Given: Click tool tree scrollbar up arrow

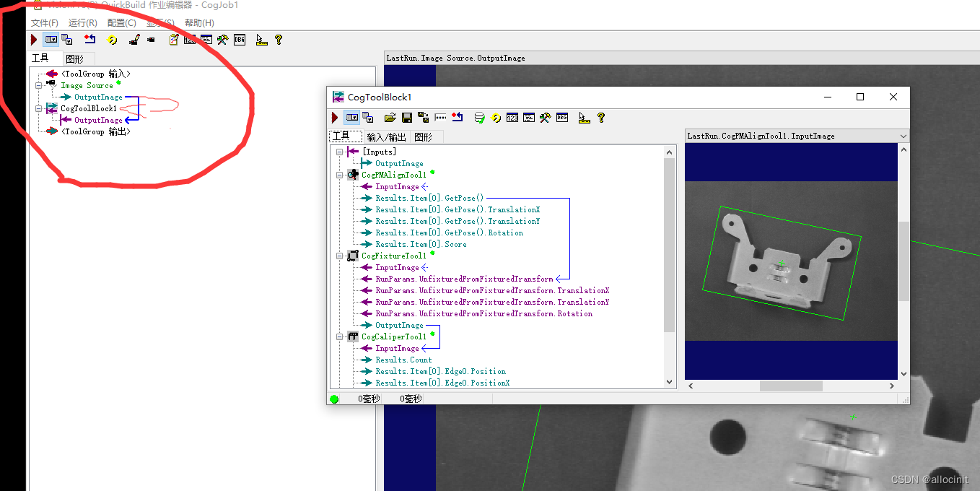Looking at the screenshot, I should point(669,152).
